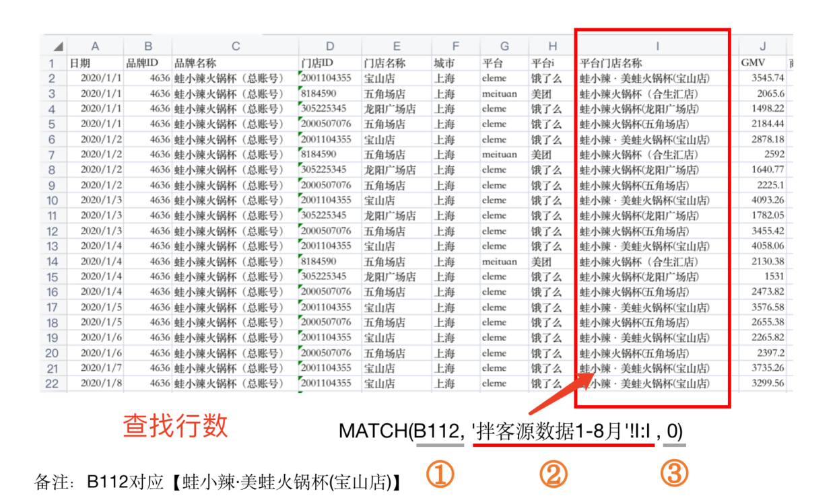Select row 10 header number

click(x=51, y=201)
